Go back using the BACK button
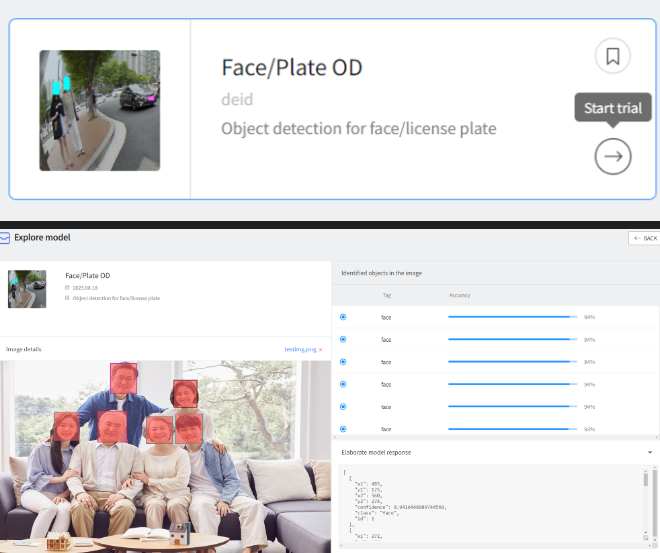Image resolution: width=660 pixels, height=553 pixels. click(x=643, y=239)
